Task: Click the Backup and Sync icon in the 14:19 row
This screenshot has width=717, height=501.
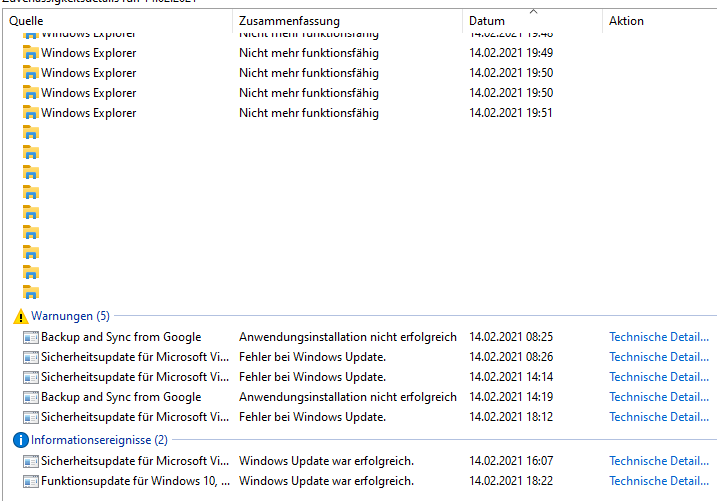Action: (31, 397)
